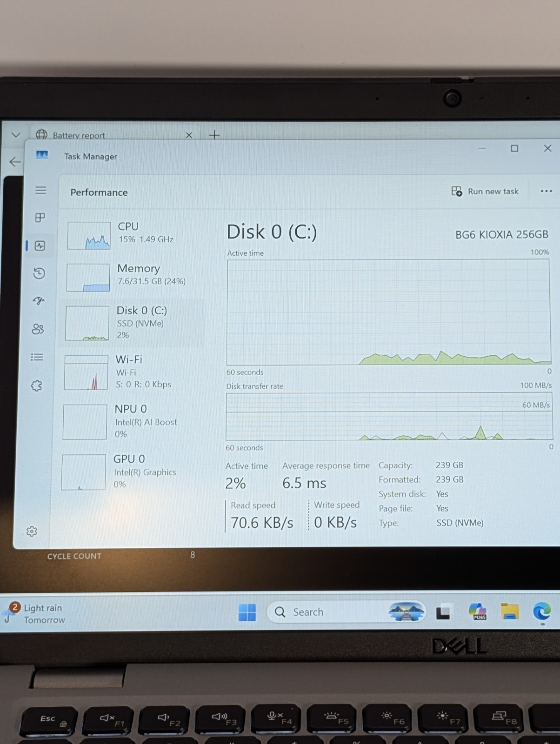Click the Task Manager app icon in title bar
Image resolution: width=560 pixels, height=744 pixels.
coord(42,155)
